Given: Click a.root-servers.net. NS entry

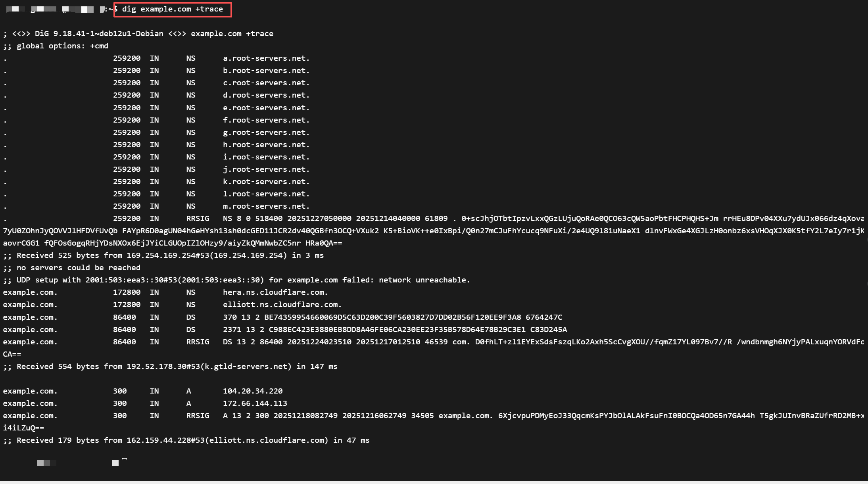Looking at the screenshot, I should coord(266,58).
